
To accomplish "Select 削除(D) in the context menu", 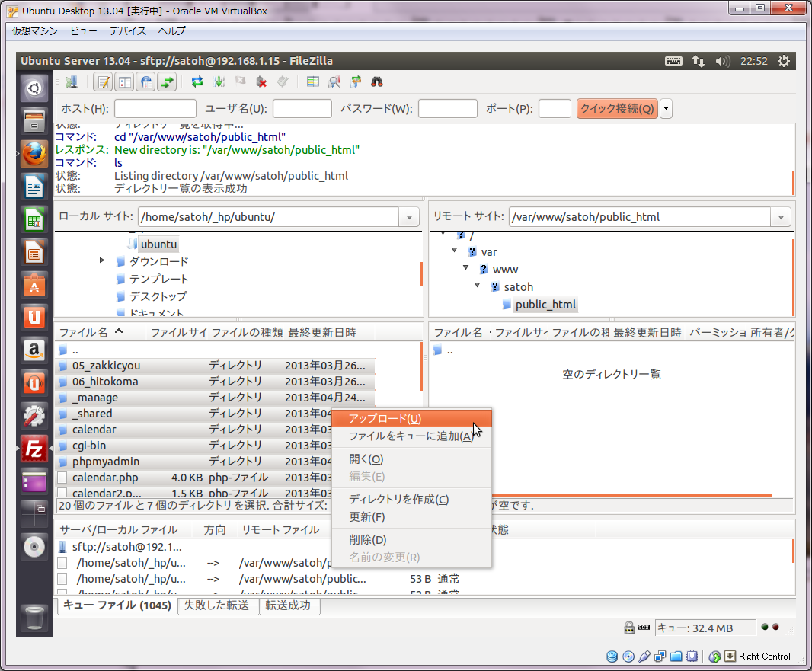I will (x=411, y=539).
